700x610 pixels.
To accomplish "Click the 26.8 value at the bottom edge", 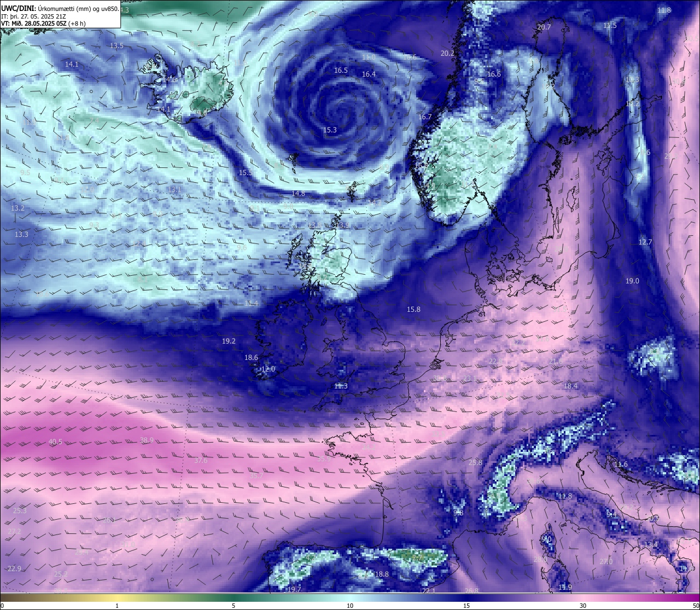I will [x=471, y=591].
